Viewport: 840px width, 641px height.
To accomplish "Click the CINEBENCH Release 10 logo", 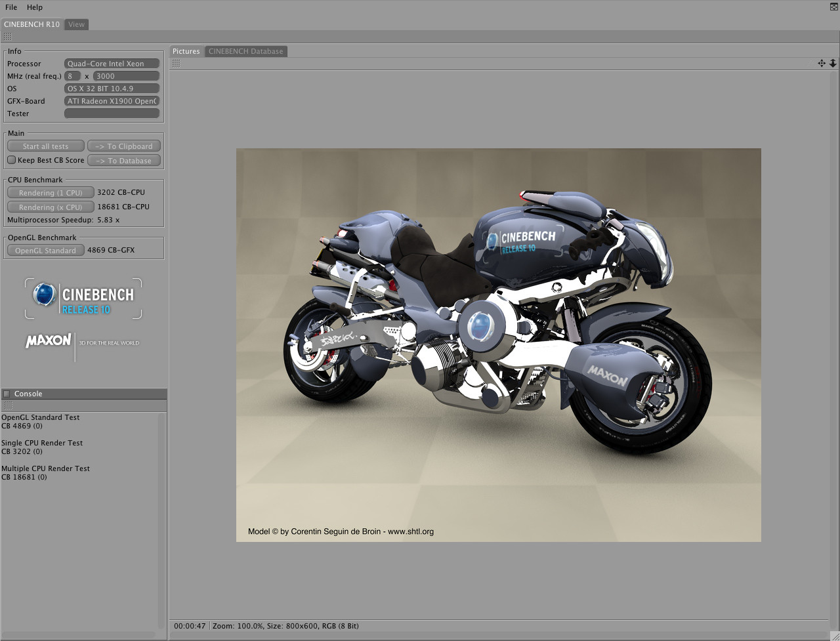I will (x=84, y=299).
